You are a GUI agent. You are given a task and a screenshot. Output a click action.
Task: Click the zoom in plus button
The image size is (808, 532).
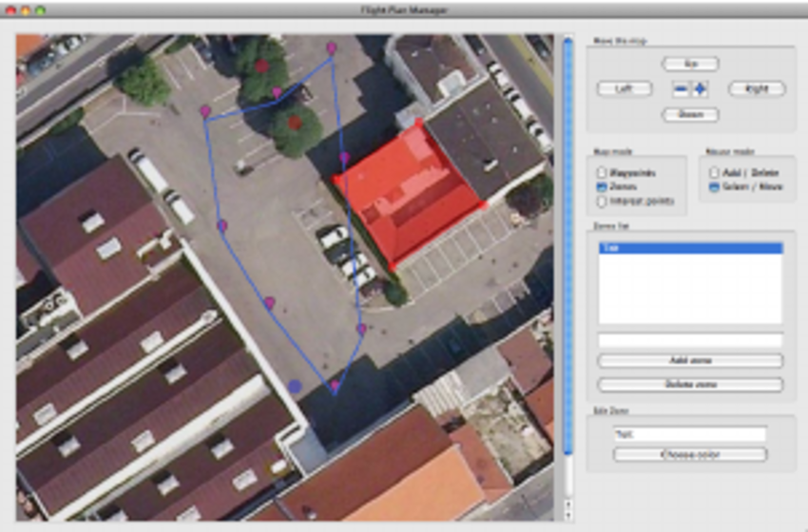700,89
